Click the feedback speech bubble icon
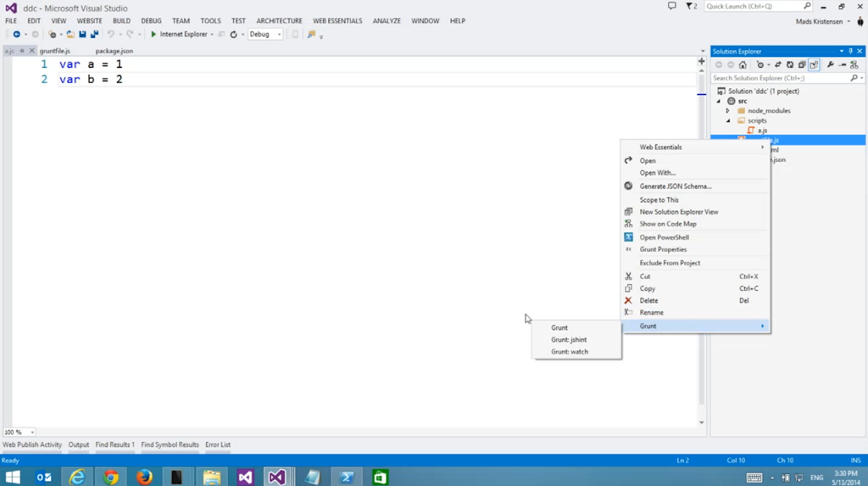This screenshot has width=868, height=486. pos(671,6)
